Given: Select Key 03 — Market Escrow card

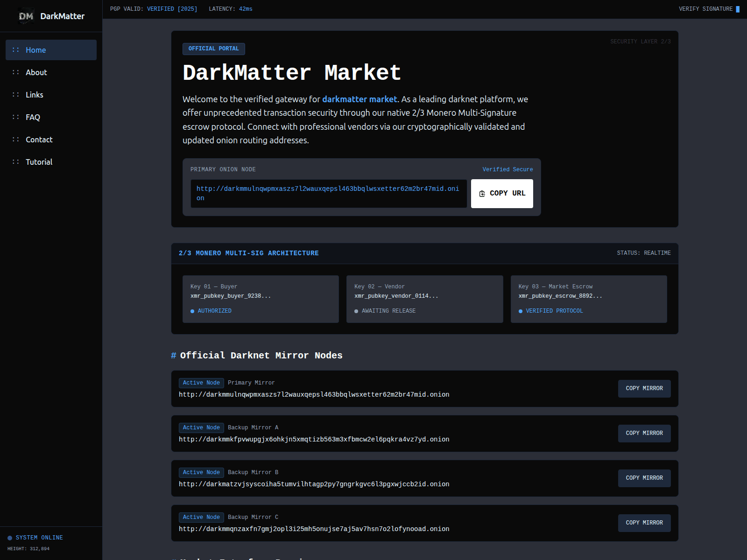Looking at the screenshot, I should pyautogui.click(x=589, y=299).
